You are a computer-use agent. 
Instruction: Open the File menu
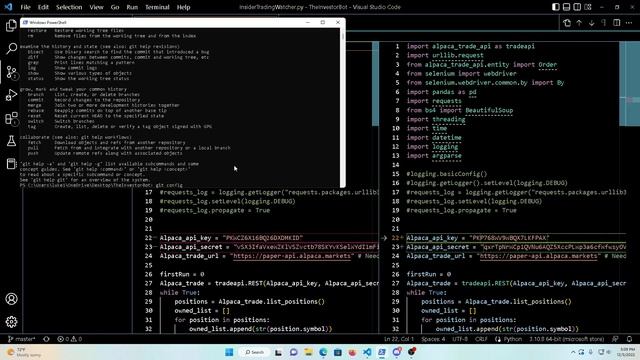point(25,7)
